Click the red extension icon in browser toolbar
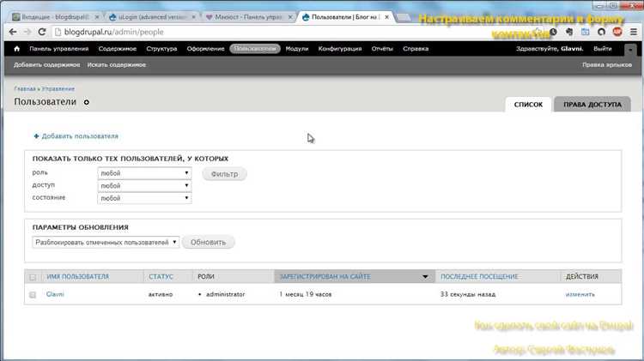This screenshot has width=644, height=361. pos(617,32)
